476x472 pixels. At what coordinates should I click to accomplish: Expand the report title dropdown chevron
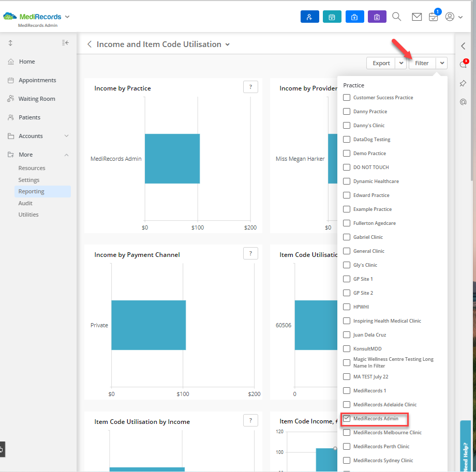pos(227,44)
